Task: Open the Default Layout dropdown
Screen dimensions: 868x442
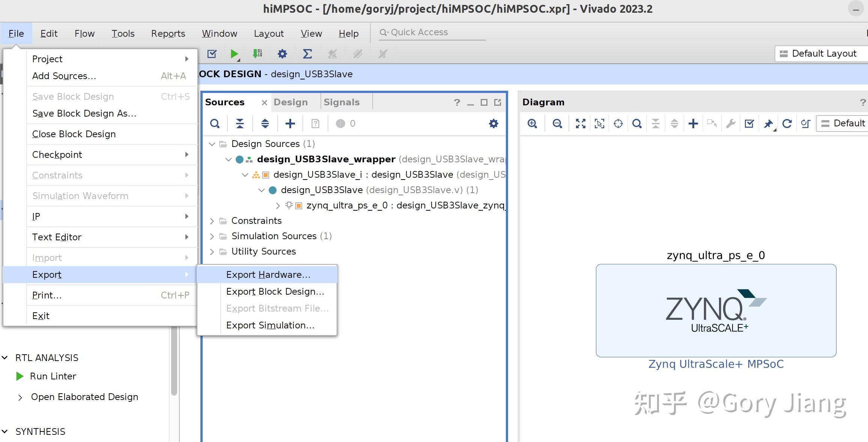Action: pyautogui.click(x=821, y=53)
